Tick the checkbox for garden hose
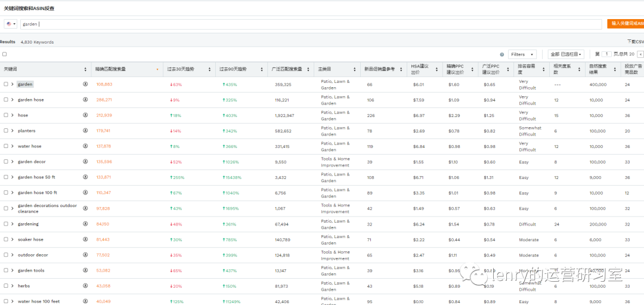 (x=6, y=100)
